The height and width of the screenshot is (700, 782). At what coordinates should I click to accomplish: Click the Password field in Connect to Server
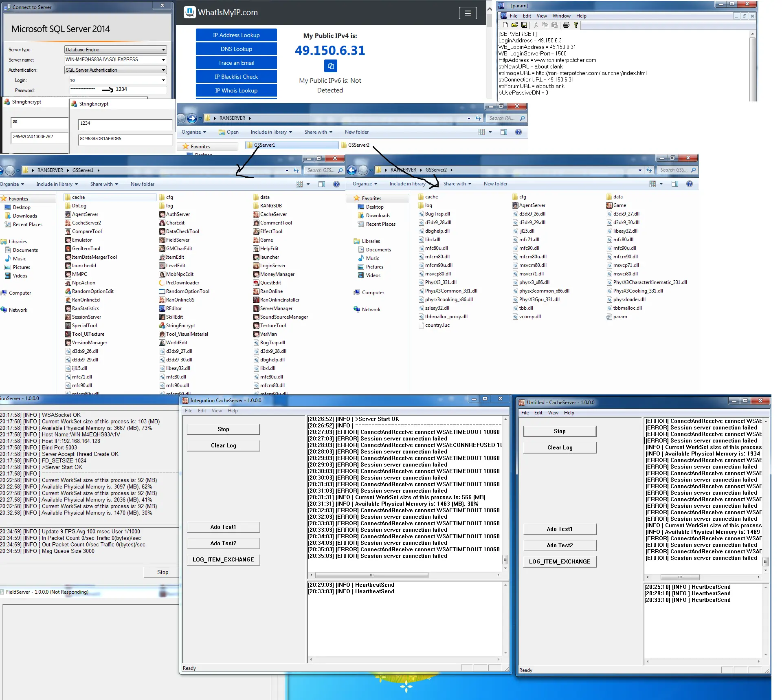(x=117, y=90)
